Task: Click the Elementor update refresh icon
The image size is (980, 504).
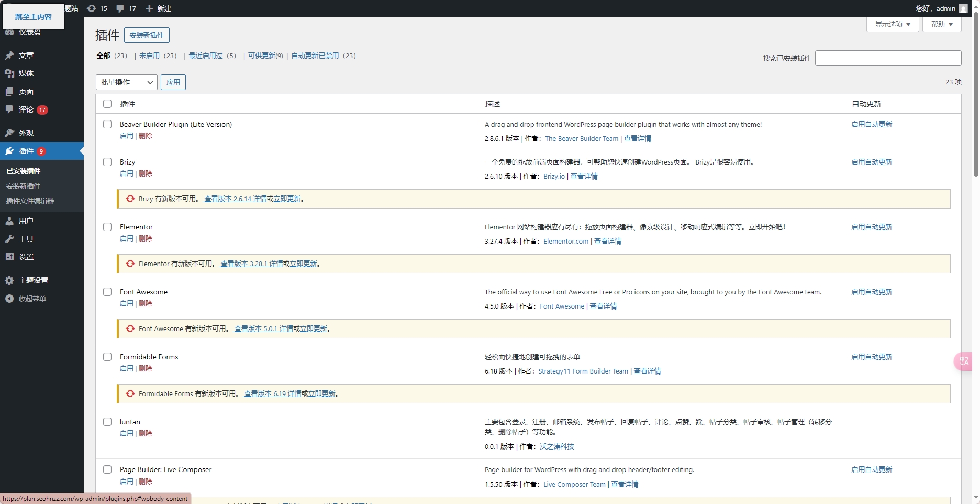Action: (130, 264)
